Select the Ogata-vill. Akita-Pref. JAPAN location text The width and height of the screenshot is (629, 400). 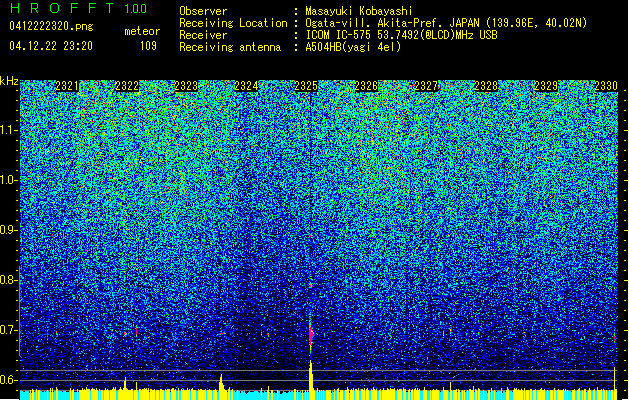point(446,23)
